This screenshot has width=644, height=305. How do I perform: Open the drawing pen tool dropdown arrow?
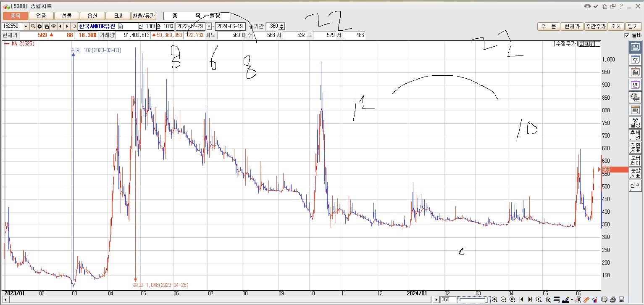point(572,300)
